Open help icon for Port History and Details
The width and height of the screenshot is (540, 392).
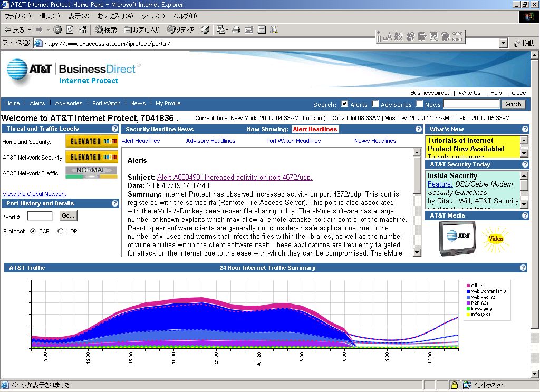point(115,203)
